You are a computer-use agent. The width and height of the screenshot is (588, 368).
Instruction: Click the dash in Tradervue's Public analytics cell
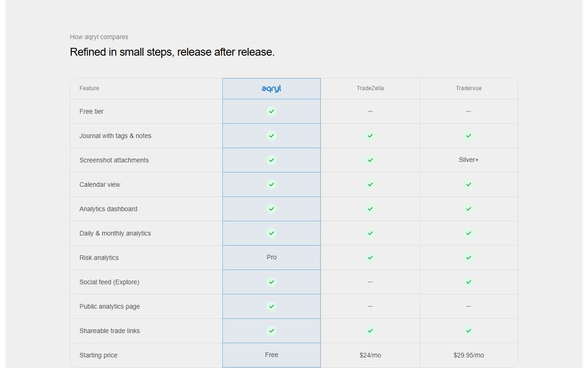[469, 306]
